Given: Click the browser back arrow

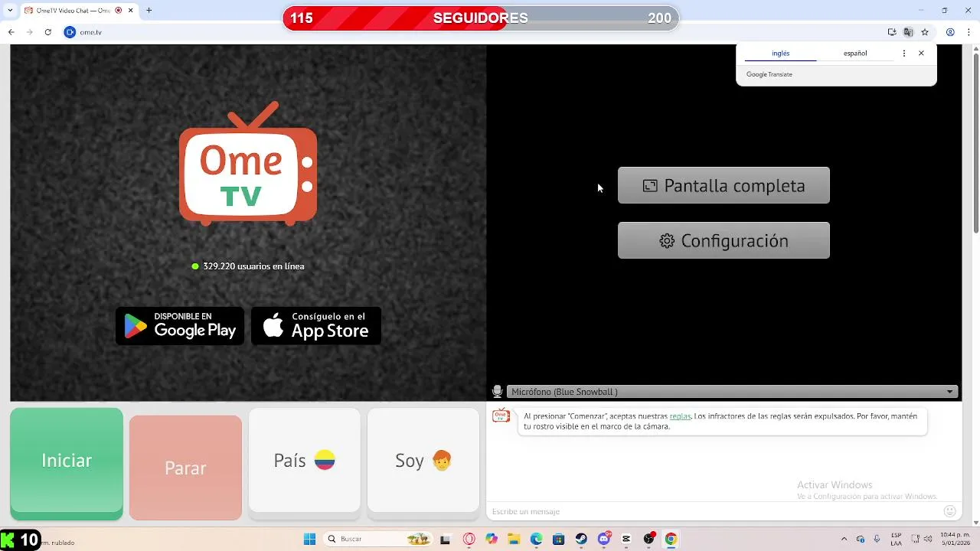Looking at the screenshot, I should (11, 32).
